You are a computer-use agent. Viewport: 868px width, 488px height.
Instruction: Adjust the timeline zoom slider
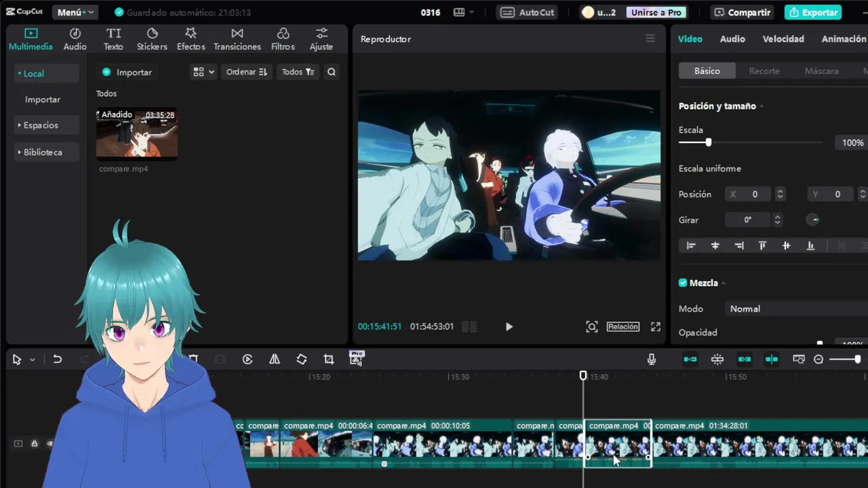[x=858, y=359]
